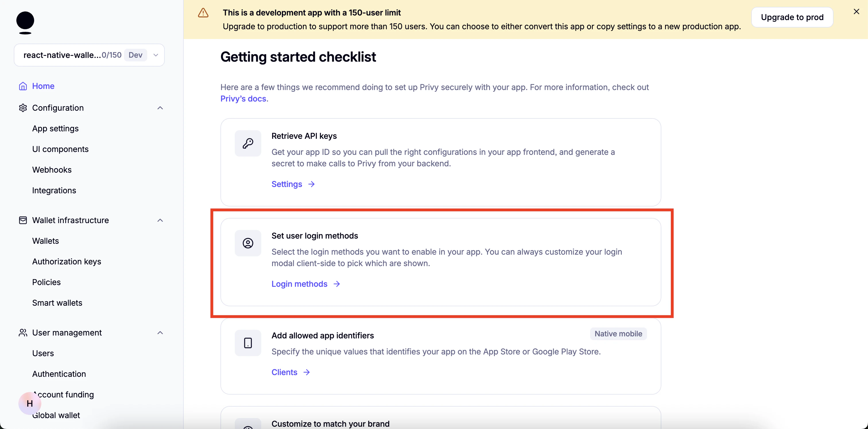Collapse the User management section
The image size is (868, 429).
pyautogui.click(x=160, y=333)
